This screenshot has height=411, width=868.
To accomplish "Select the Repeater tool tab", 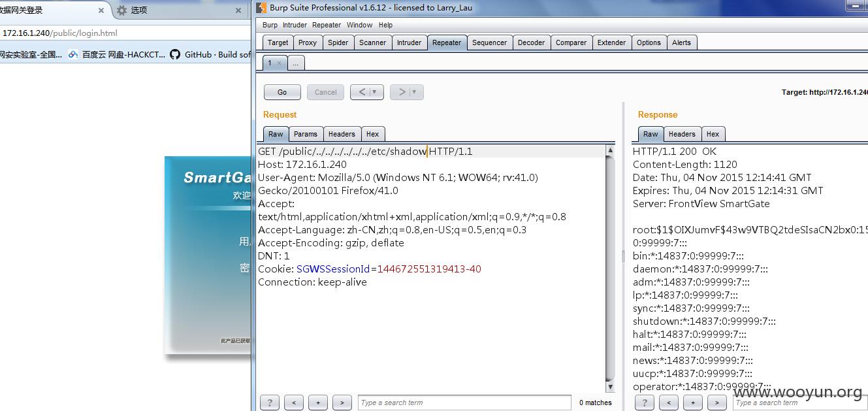I will pyautogui.click(x=447, y=42).
